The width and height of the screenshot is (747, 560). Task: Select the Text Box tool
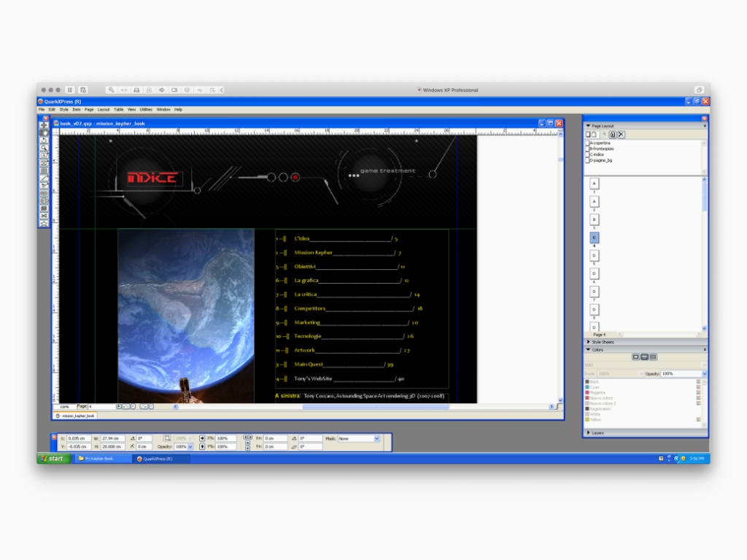pos(44,155)
